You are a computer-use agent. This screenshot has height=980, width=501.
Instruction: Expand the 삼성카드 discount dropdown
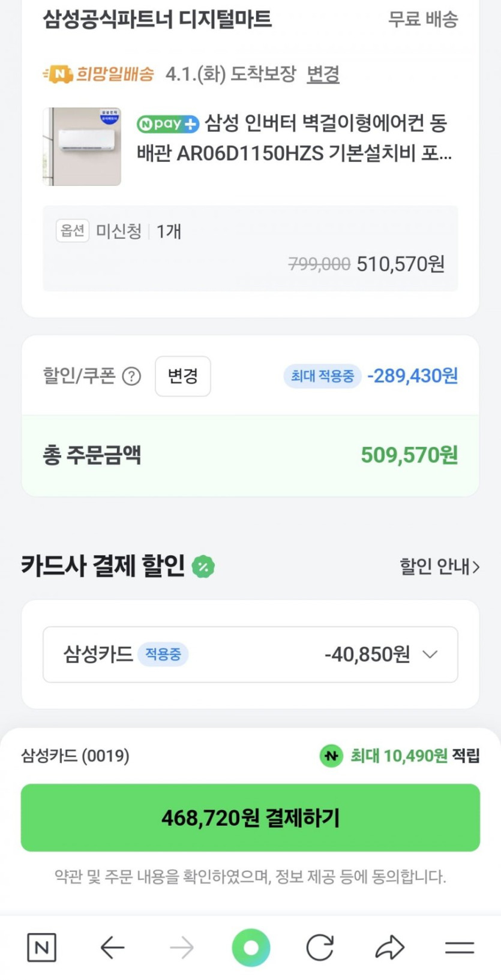(430, 654)
